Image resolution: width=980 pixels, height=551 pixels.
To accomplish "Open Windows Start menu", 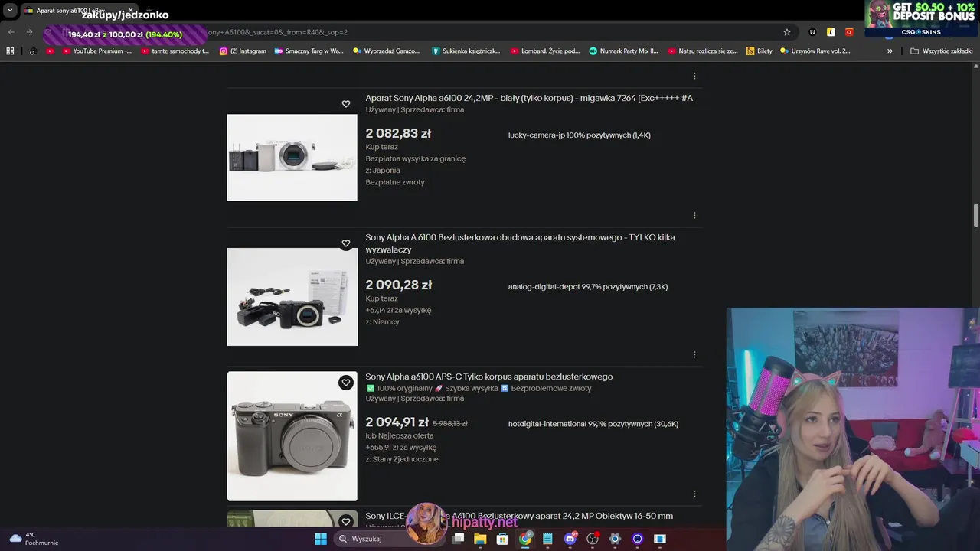I will [x=321, y=539].
